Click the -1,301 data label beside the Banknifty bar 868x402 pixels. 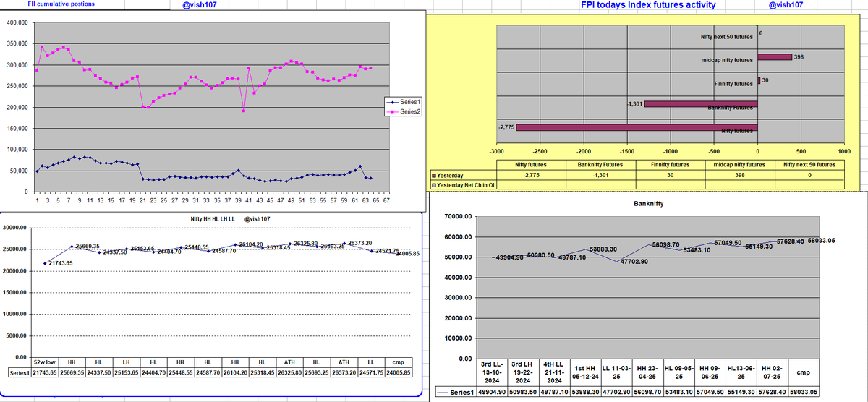pyautogui.click(x=635, y=104)
